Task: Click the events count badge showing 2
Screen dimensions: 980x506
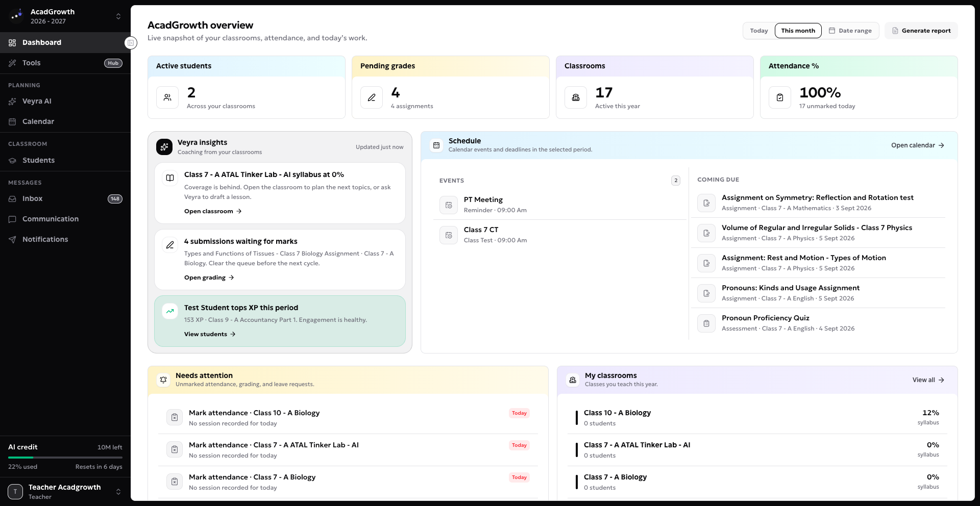Action: [x=676, y=180]
